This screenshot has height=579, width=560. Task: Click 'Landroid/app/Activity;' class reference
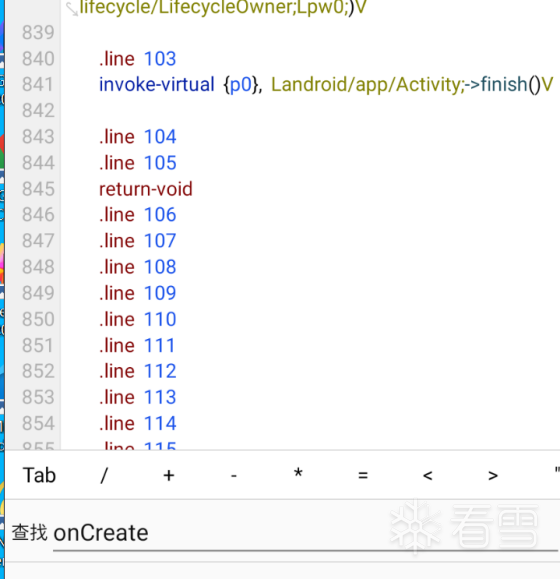coord(368,85)
